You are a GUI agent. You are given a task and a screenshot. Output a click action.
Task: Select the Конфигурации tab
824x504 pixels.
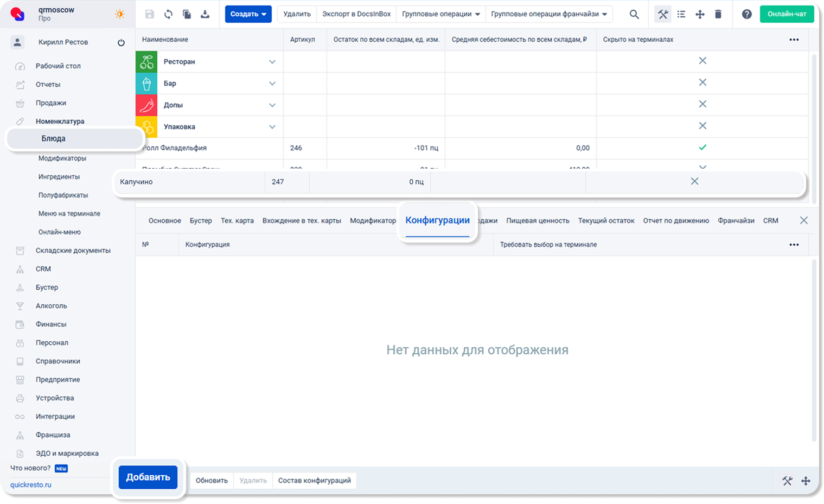pyautogui.click(x=438, y=220)
